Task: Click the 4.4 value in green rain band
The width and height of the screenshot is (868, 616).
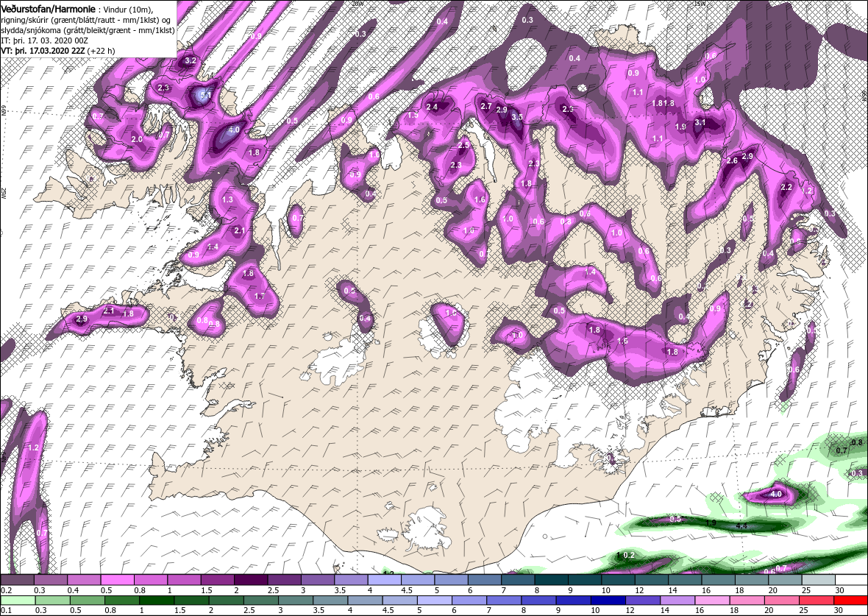Action: click(x=741, y=525)
